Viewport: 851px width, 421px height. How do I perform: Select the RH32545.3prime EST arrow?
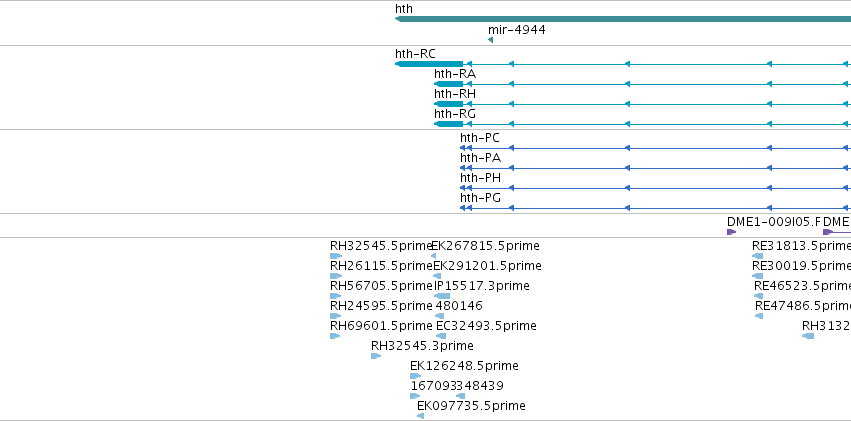point(376,356)
